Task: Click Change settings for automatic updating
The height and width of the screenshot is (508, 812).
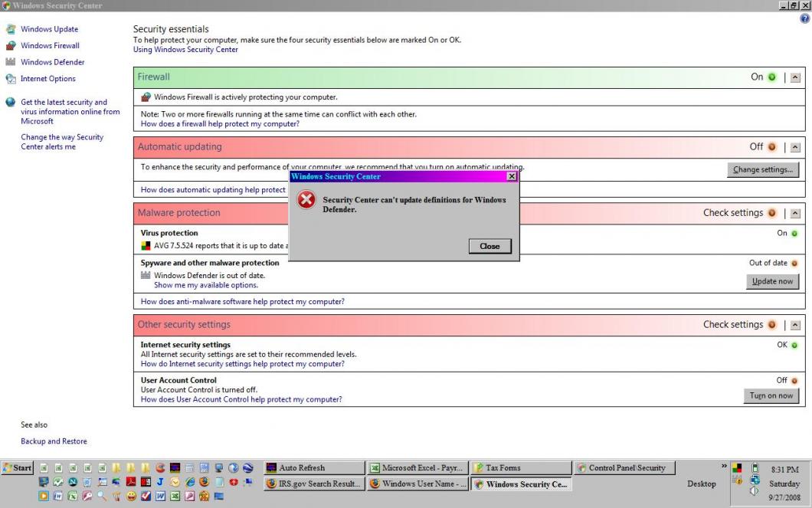Action: (763, 169)
